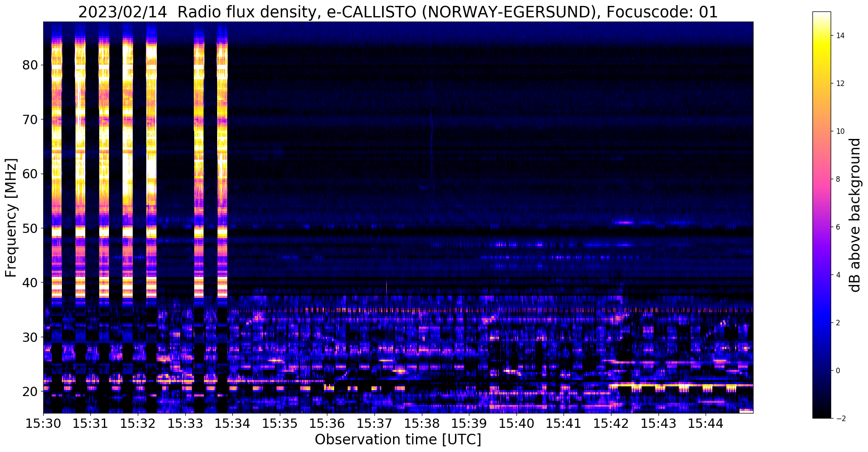Click the 15:33 time tick label
This screenshot has height=452, width=868.
[185, 423]
